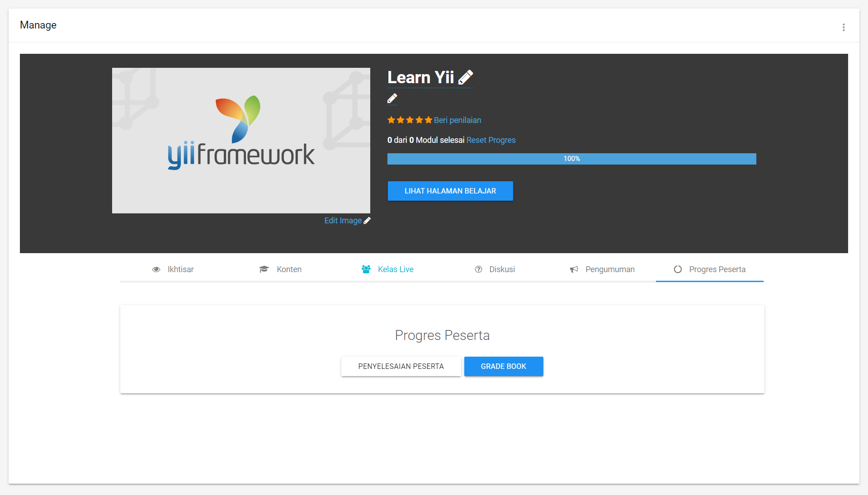This screenshot has width=868, height=495.
Task: Click the circle Progres Peserta icon
Action: coord(678,269)
